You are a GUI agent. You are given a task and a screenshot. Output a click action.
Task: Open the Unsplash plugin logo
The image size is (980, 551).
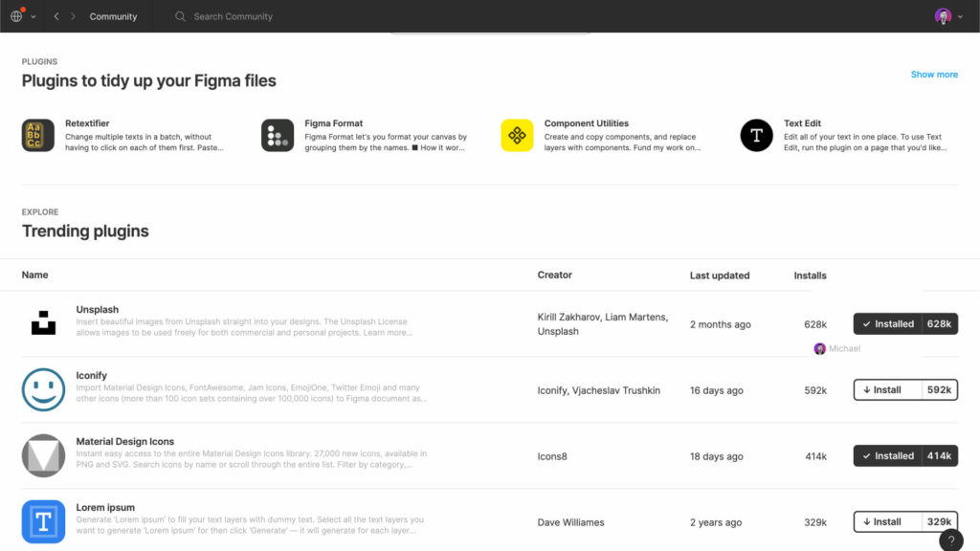coord(43,324)
